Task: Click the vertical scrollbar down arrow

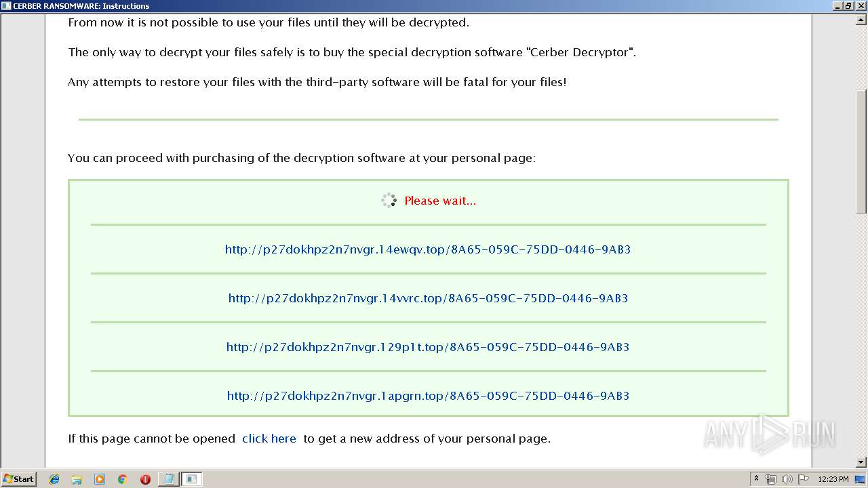Action: [x=862, y=462]
